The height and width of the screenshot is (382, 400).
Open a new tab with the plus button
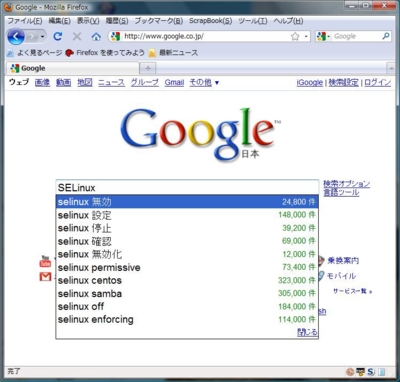click(x=148, y=68)
